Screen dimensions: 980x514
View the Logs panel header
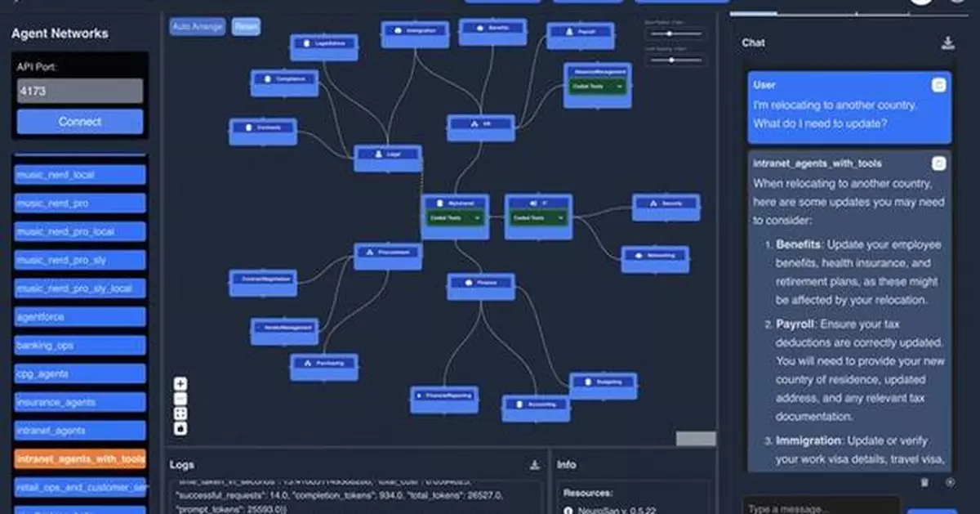click(181, 464)
